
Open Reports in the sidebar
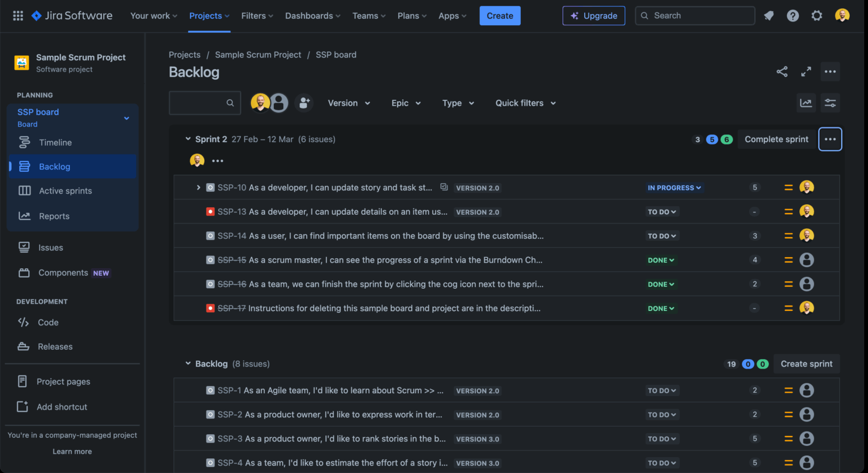73,216
